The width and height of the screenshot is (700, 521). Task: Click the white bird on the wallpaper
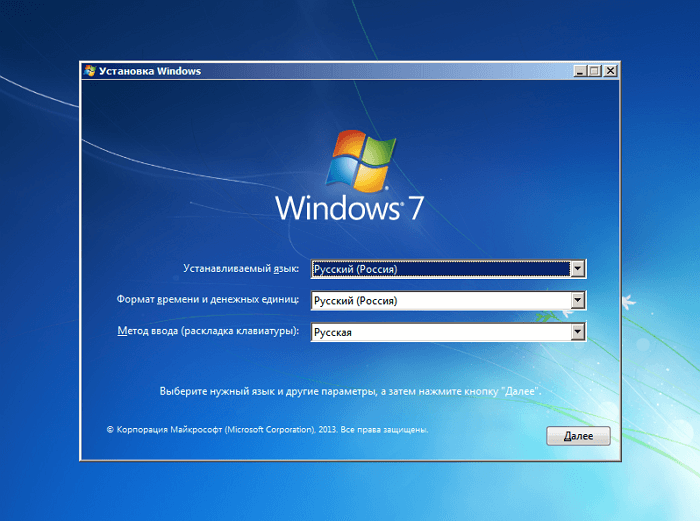(x=627, y=298)
